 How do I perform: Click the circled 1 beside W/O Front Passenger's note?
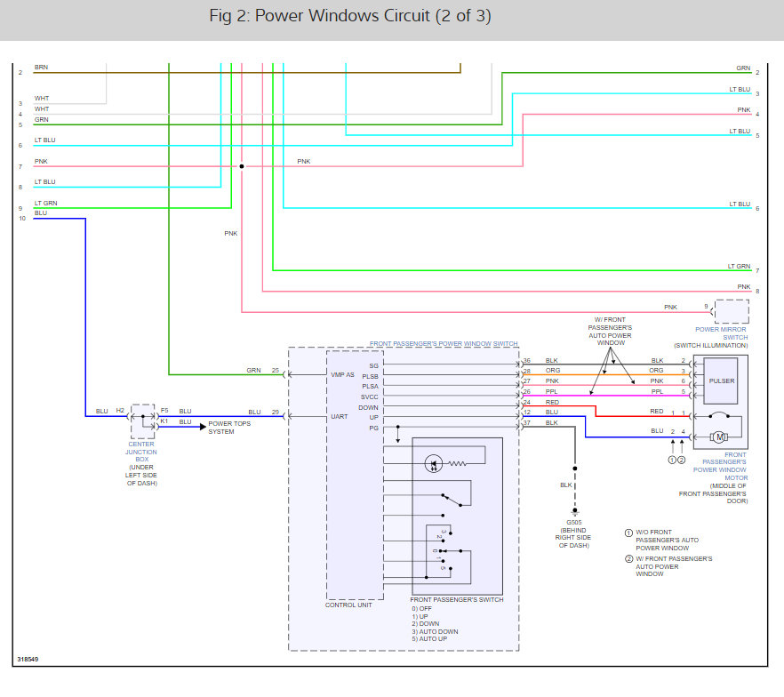[629, 533]
